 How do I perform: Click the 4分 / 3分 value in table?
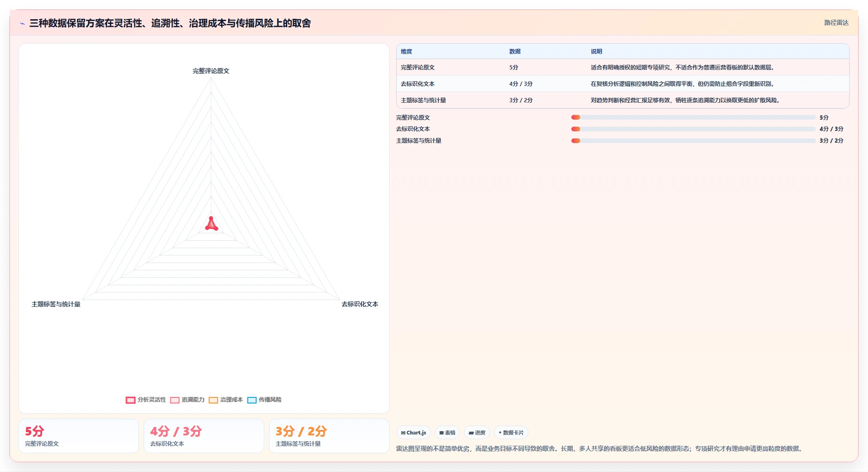pyautogui.click(x=521, y=84)
